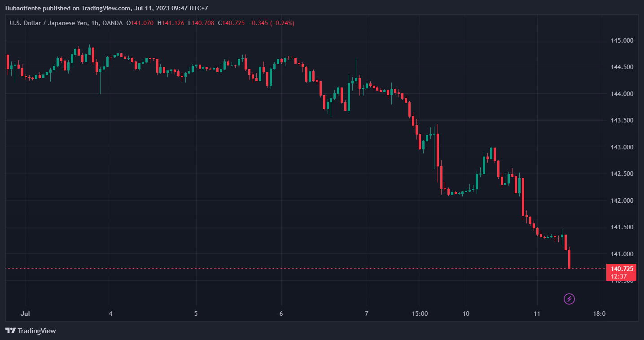Click the close value C140.725
Viewport: 644px width, 340px height.
coord(231,23)
